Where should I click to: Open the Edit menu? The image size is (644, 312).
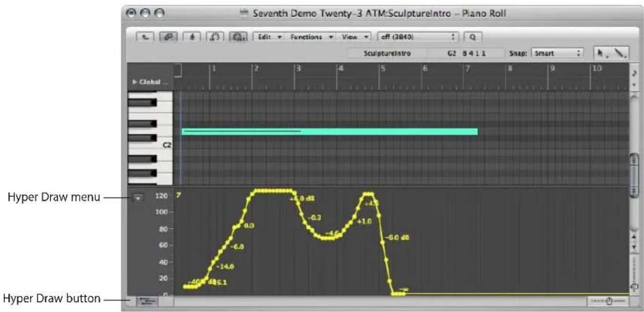(x=269, y=36)
